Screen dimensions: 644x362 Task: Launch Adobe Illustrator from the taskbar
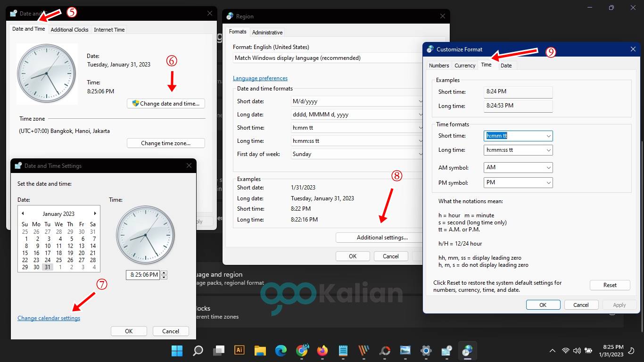(239, 350)
